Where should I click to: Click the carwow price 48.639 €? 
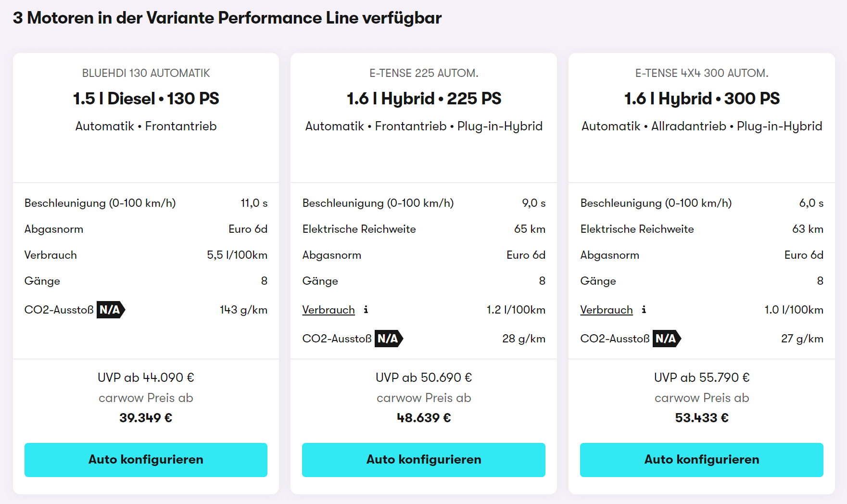tap(424, 418)
